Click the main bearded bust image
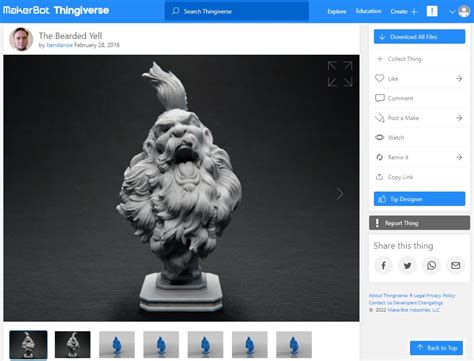Screen dimensions: 474x361 coord(181,188)
